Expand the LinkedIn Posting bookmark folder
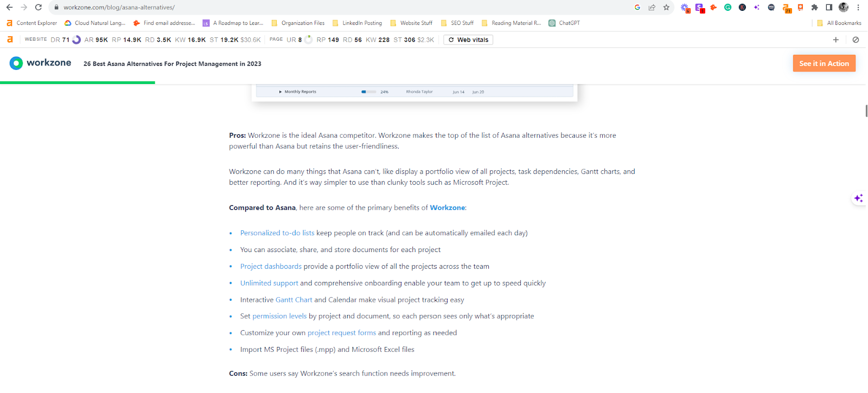Screen dimensions: 868x393 point(357,23)
